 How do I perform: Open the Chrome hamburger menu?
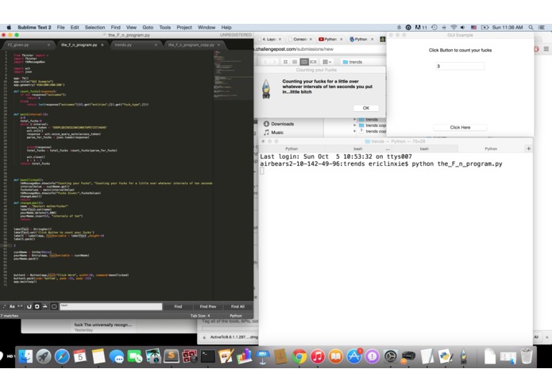click(546, 49)
